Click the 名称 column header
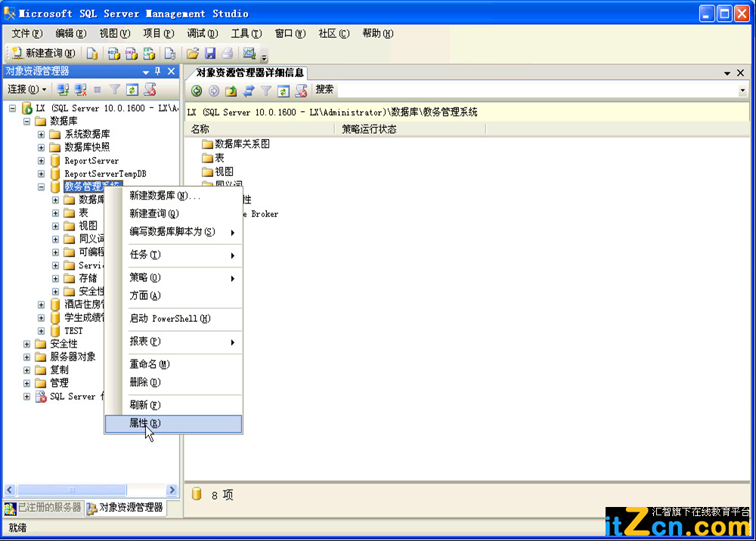 (x=260, y=129)
